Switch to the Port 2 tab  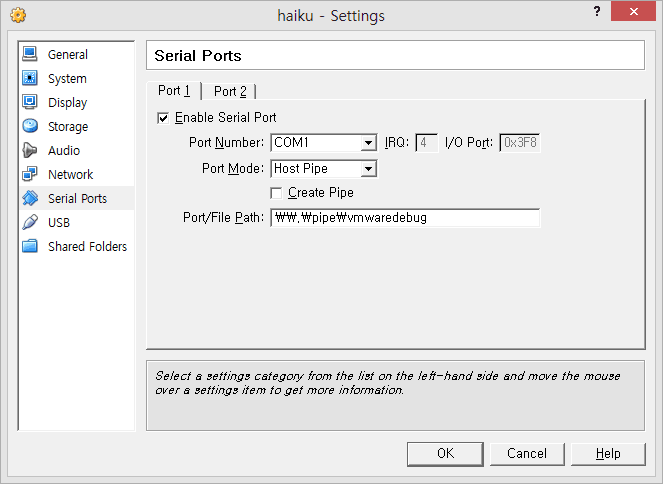(230, 91)
